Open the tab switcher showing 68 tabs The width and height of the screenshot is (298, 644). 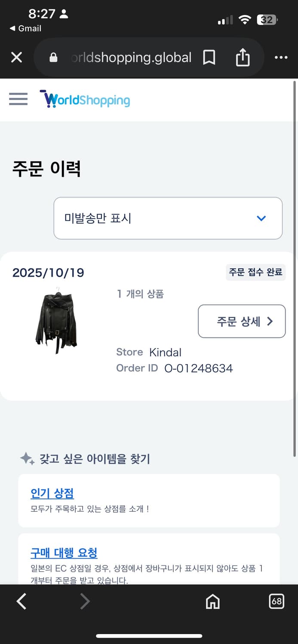tap(277, 601)
